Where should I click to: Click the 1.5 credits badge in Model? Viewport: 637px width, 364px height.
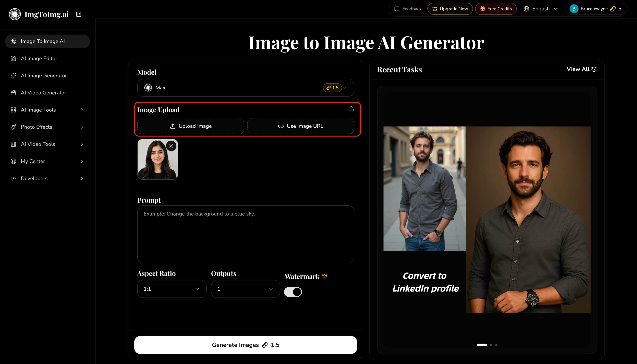(x=332, y=88)
